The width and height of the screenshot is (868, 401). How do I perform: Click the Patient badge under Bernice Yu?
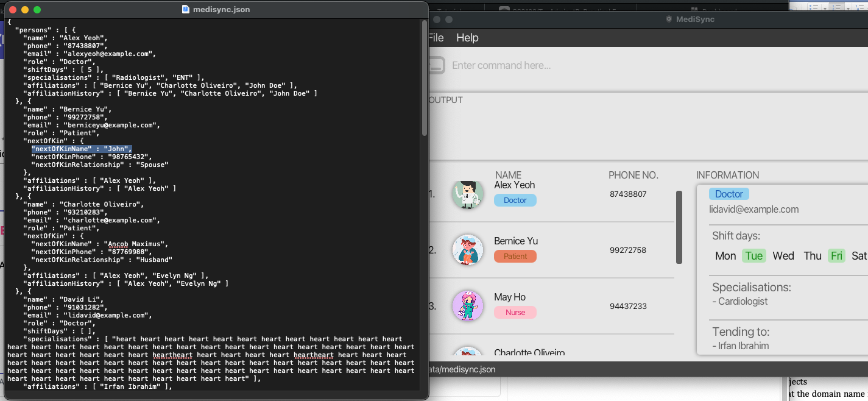click(x=515, y=256)
